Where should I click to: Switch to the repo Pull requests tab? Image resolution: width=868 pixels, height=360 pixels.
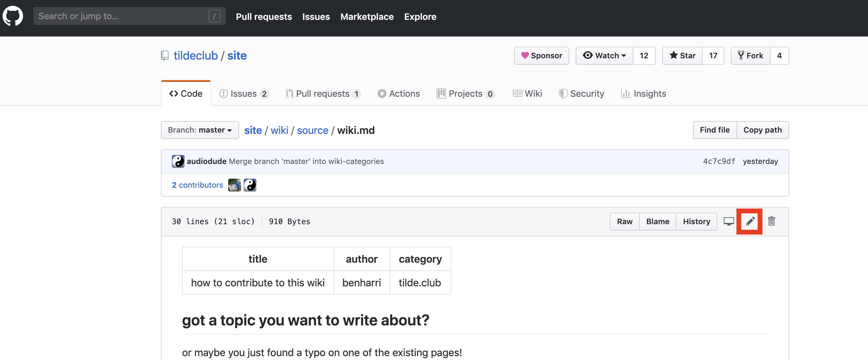pos(323,94)
